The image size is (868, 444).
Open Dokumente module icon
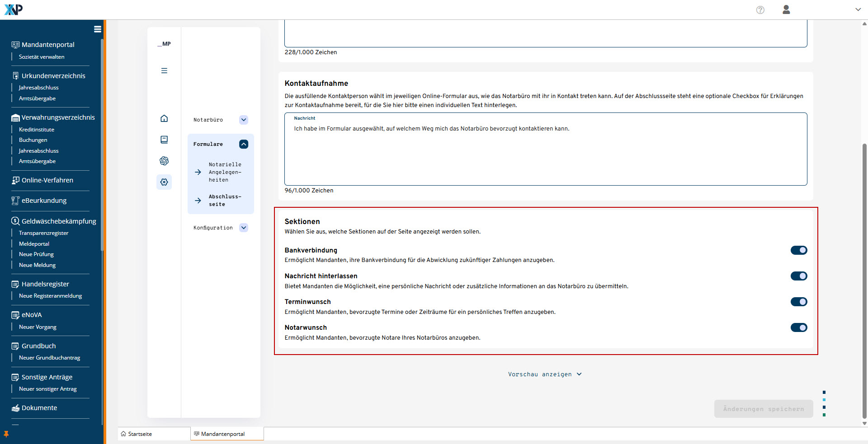click(x=15, y=408)
